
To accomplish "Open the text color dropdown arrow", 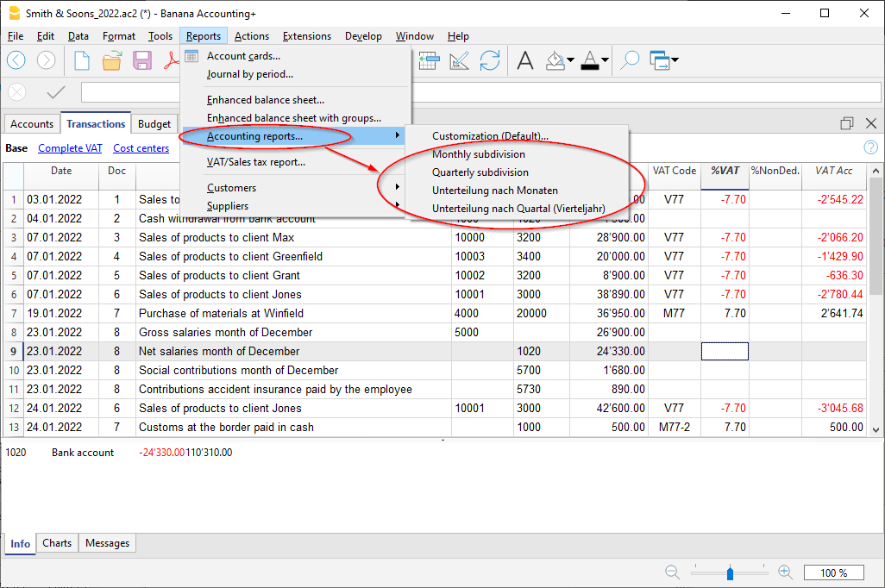I will pyautogui.click(x=606, y=60).
